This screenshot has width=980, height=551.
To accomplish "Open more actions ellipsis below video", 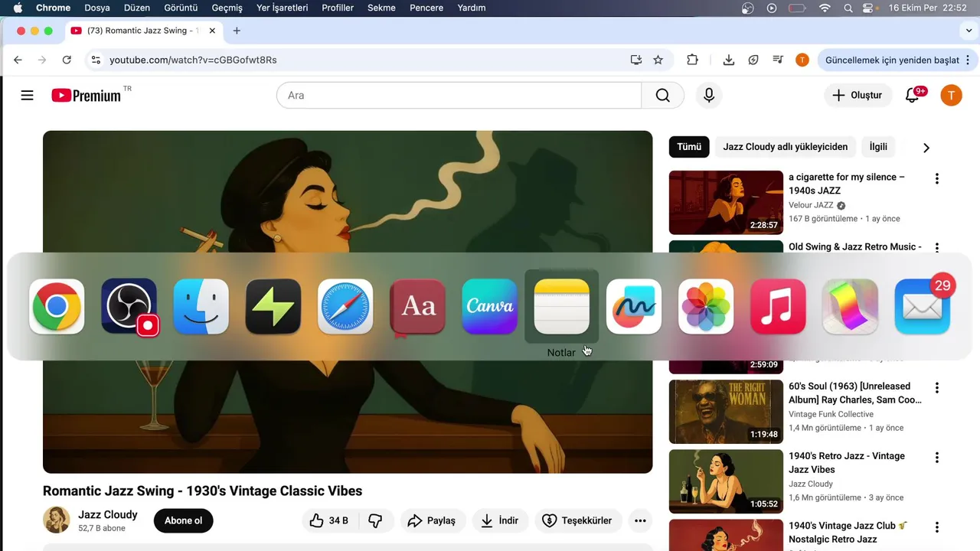I will click(x=640, y=521).
